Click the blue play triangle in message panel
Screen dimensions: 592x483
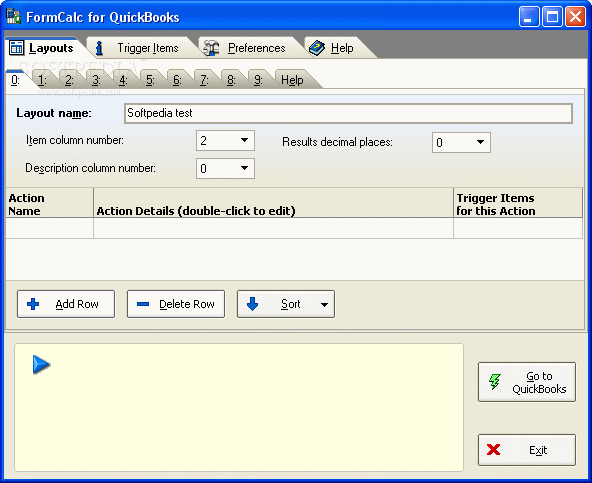(x=42, y=364)
